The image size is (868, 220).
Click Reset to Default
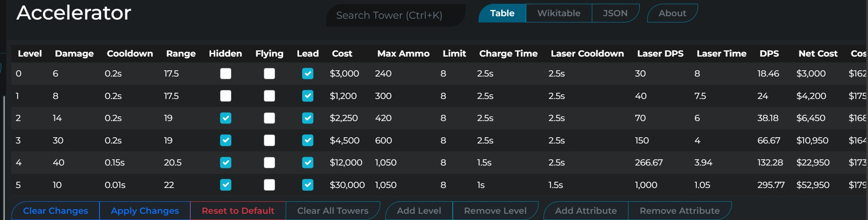[238, 211]
